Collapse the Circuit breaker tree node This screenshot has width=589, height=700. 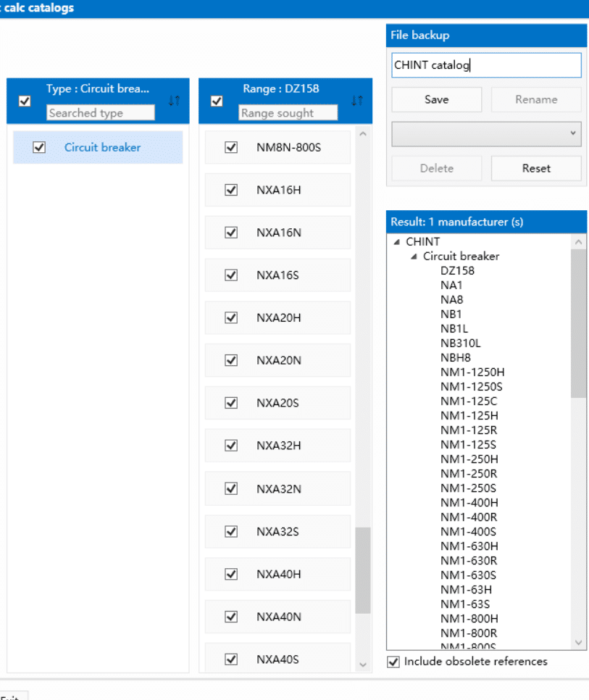click(x=414, y=257)
